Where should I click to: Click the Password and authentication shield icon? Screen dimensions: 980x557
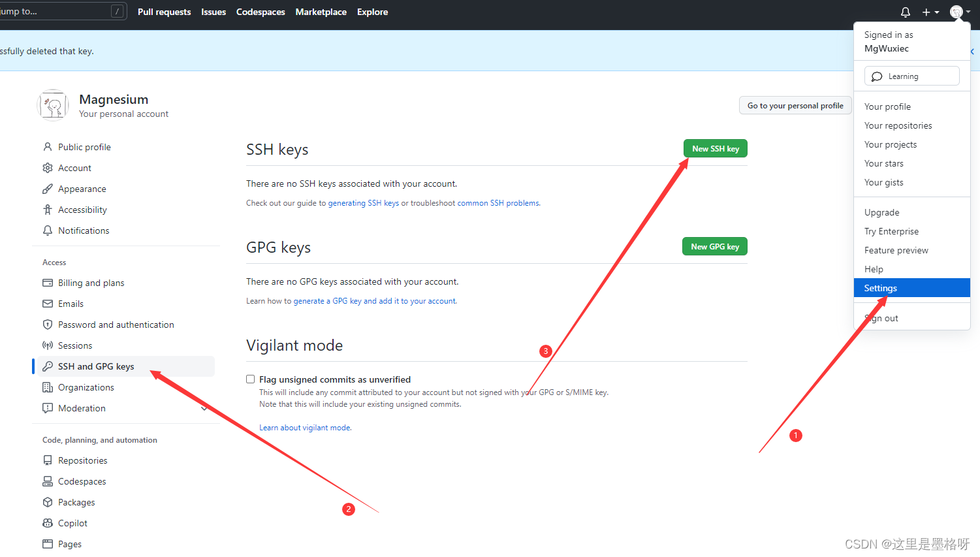click(x=48, y=325)
